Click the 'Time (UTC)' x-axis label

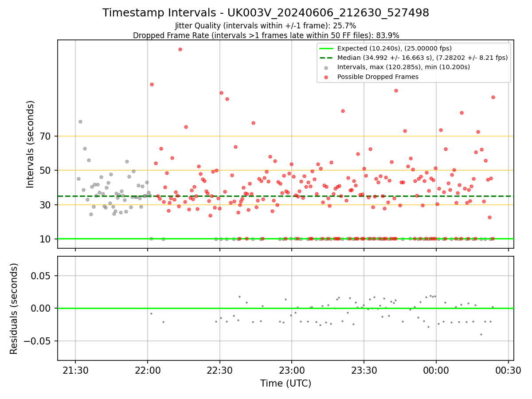286,383
